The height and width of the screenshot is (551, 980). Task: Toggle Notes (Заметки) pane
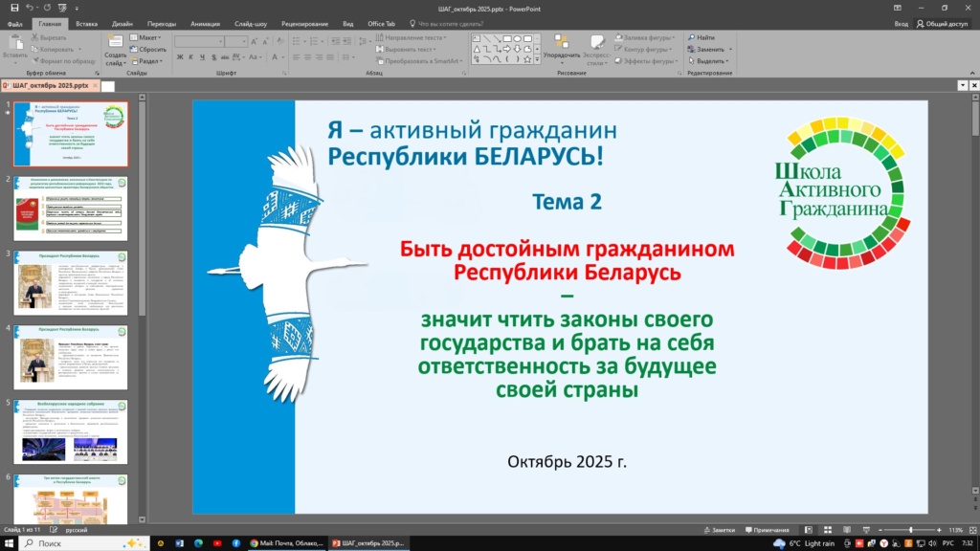coord(718,530)
